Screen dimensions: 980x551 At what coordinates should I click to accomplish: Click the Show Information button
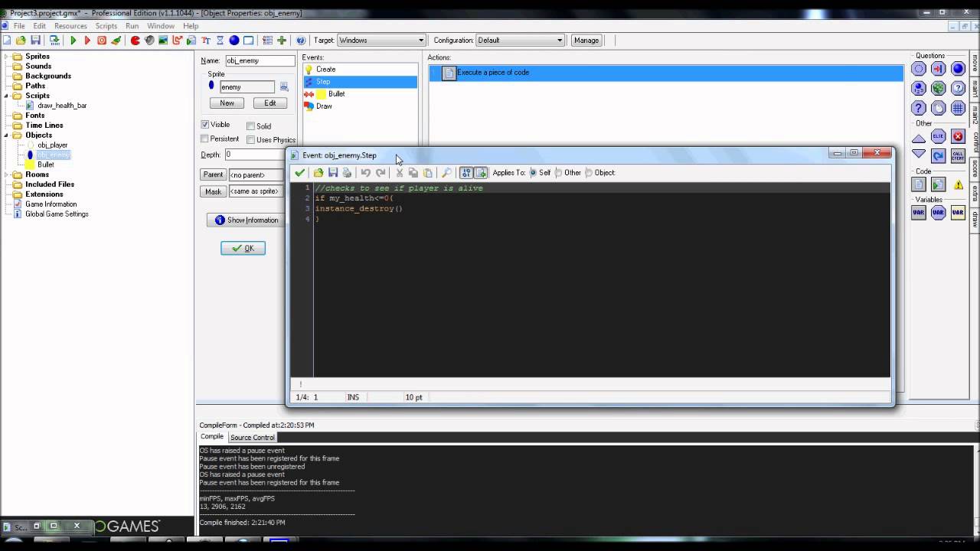click(x=246, y=220)
